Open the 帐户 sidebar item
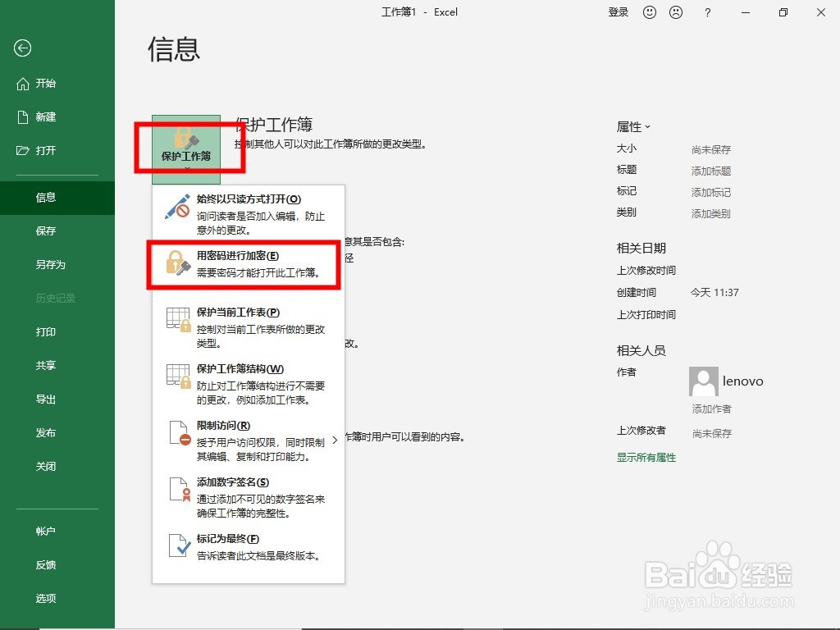 (x=57, y=532)
